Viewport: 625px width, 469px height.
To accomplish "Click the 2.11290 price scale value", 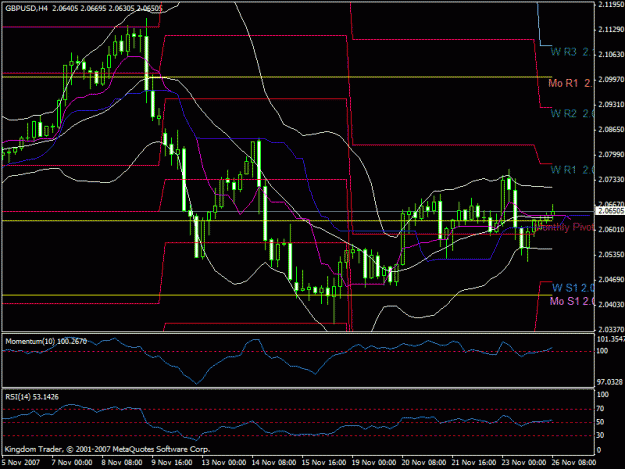I will tap(611, 29).
